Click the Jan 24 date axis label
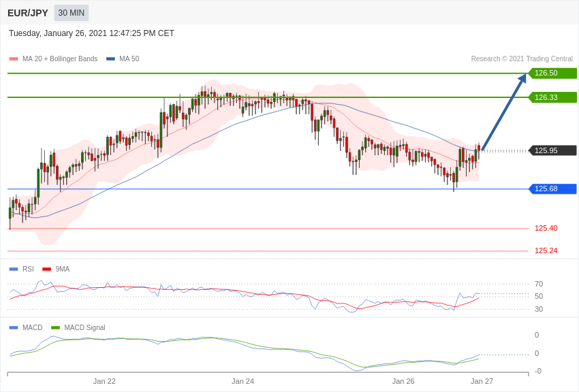The image size is (579, 392). pos(242,381)
